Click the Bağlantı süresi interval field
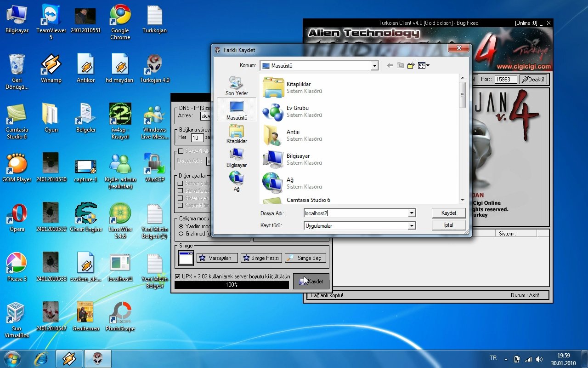Screen dimensions: 588x368 point(197,138)
